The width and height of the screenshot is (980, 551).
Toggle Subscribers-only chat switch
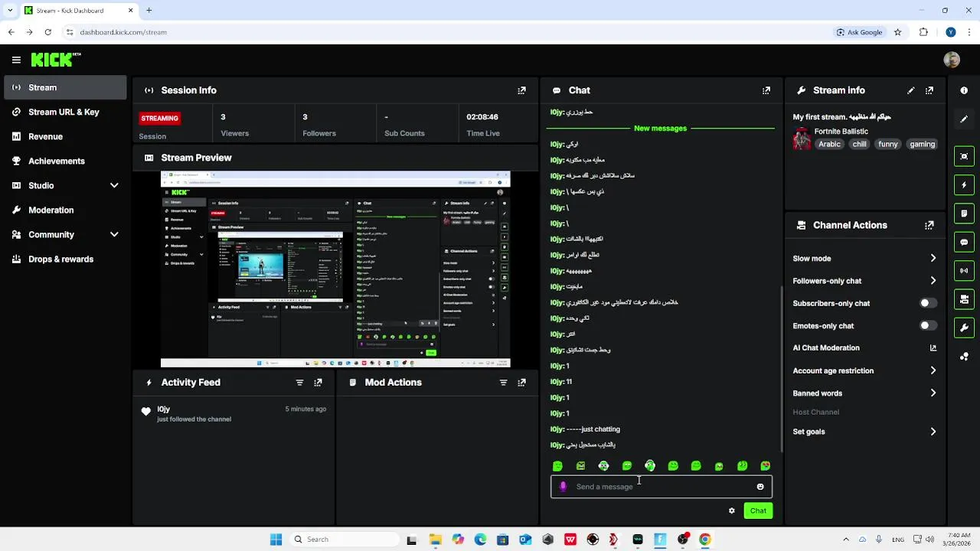[928, 303]
